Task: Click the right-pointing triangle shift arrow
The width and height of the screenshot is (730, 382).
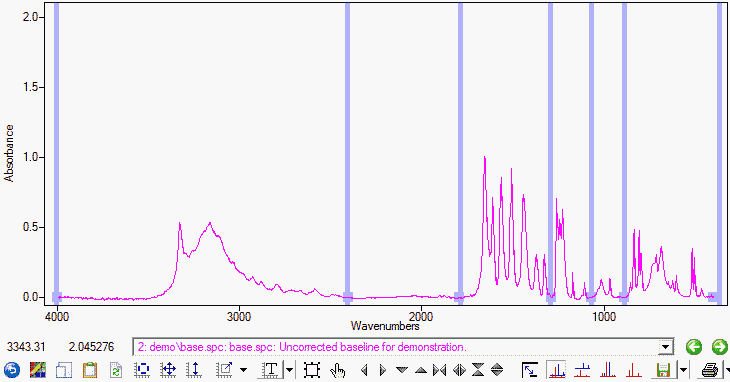Action: coord(383,370)
